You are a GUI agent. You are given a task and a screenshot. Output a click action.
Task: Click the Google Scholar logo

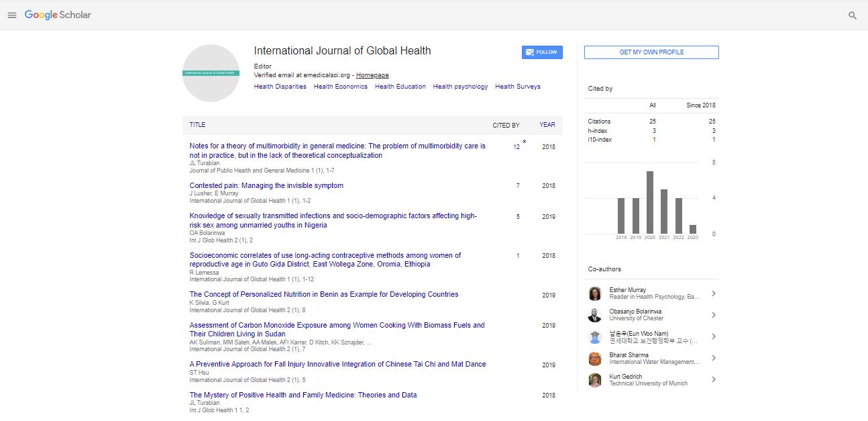click(x=58, y=15)
